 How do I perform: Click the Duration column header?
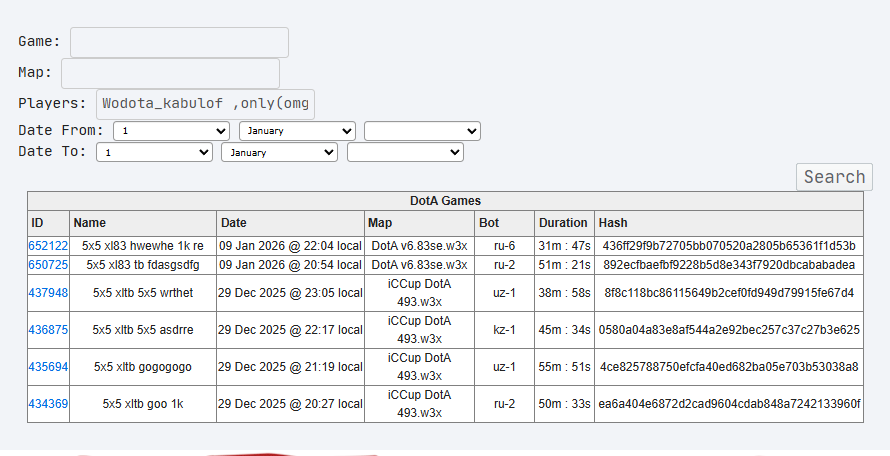click(563, 223)
